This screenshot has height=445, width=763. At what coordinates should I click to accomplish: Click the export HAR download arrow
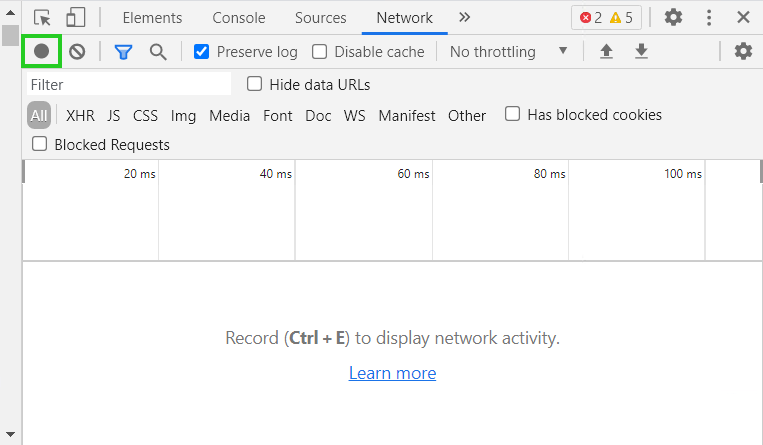(642, 51)
